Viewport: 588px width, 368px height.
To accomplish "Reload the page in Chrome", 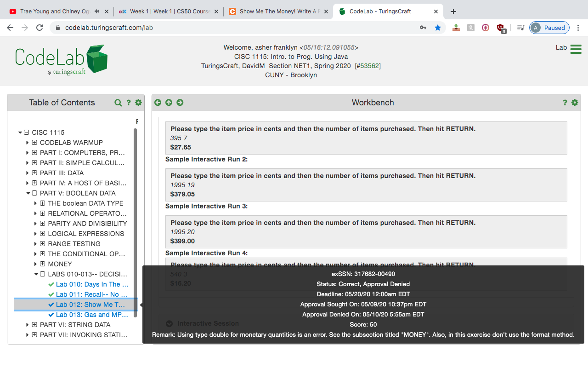I will pos(40,28).
